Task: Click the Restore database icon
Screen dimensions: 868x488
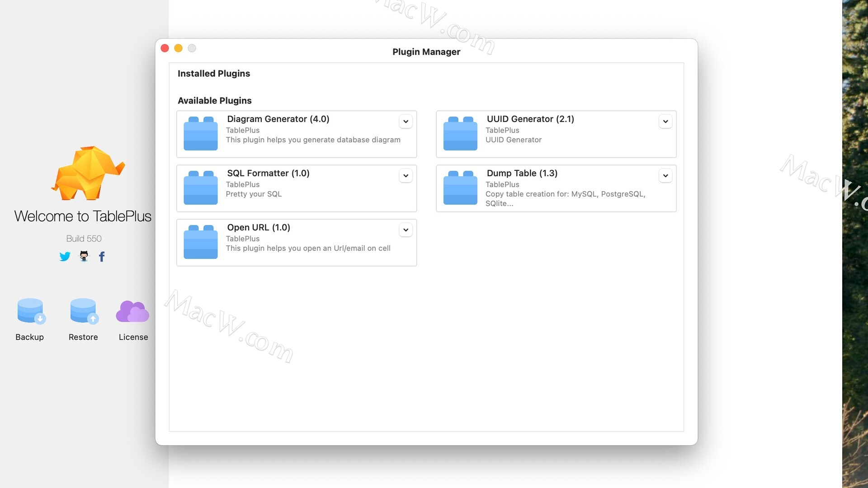Action: coord(84,311)
